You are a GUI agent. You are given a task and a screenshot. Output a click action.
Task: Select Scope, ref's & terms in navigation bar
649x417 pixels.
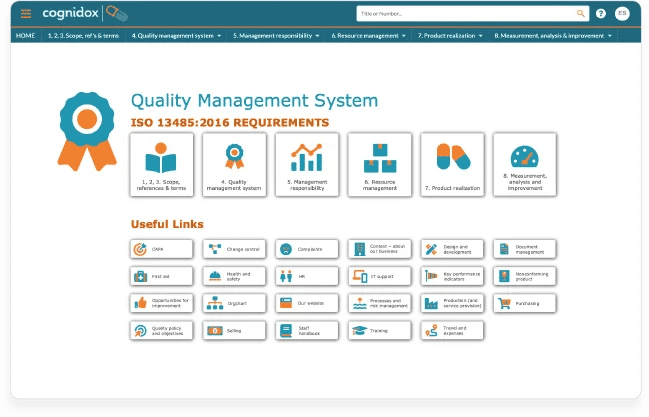83,35
